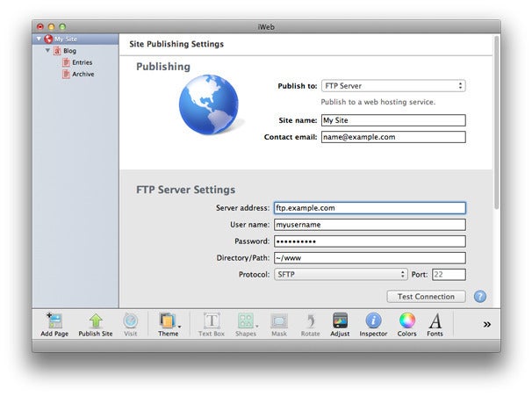
Task: Click the large blue globe image
Action: (x=209, y=104)
